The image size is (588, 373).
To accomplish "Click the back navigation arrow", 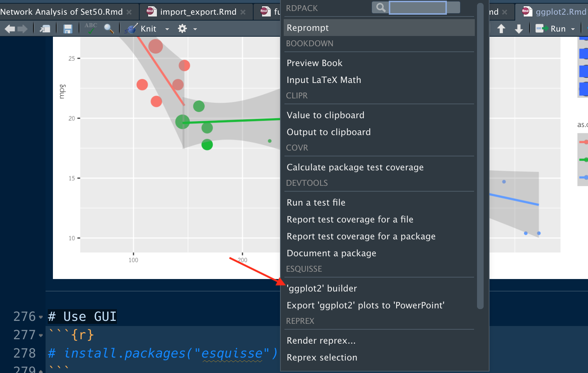I will [10, 29].
